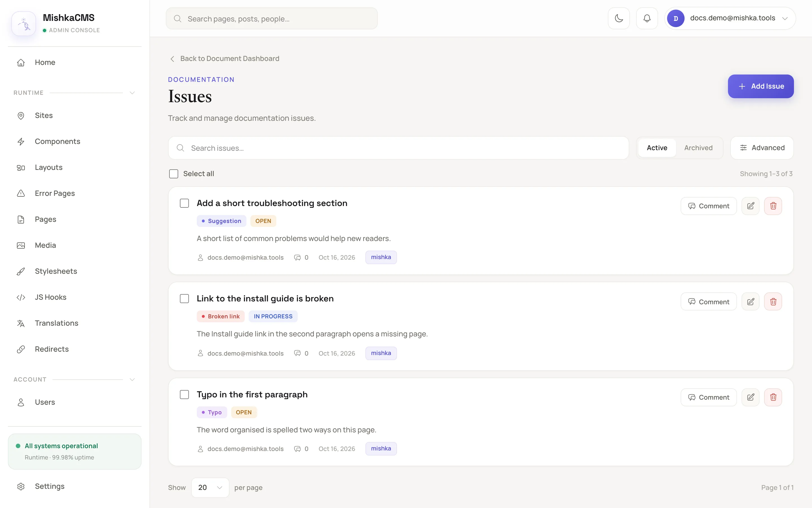Tick checkbox for troubleshooting section issue
The image size is (812, 508).
pos(184,203)
